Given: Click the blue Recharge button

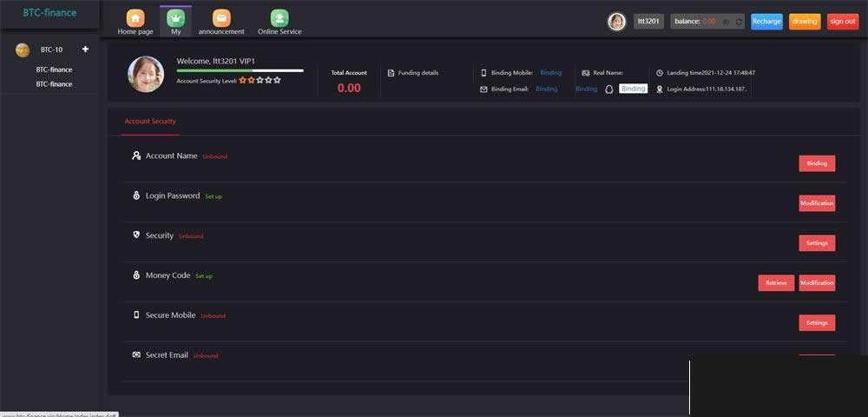Looking at the screenshot, I should pyautogui.click(x=766, y=22).
